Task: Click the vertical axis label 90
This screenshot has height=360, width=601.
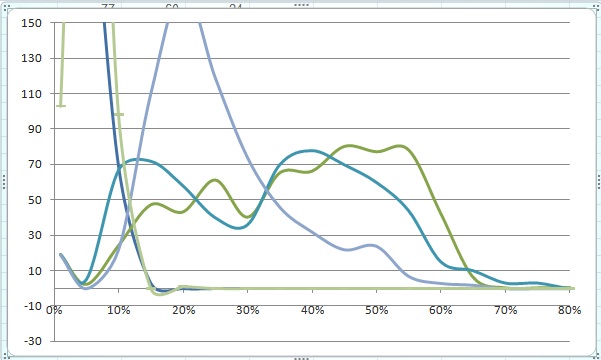Action: 34,129
